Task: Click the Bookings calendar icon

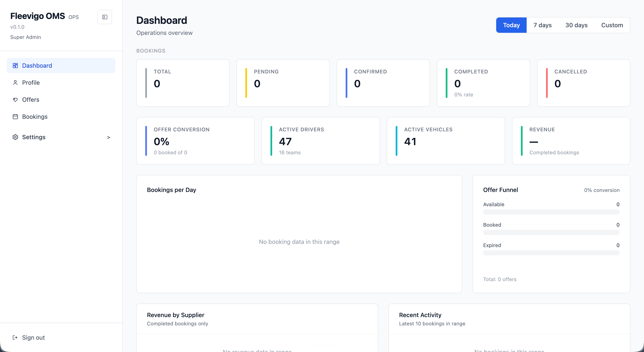Action: (15, 117)
